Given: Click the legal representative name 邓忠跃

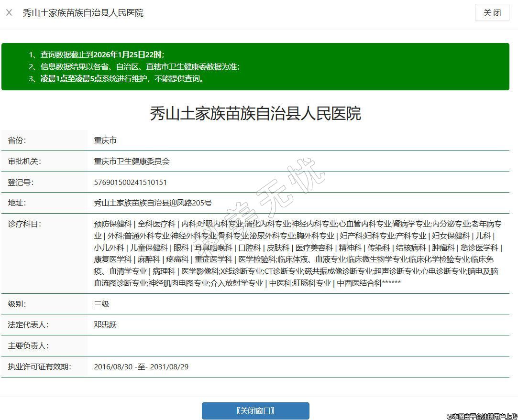Looking at the screenshot, I should pos(105,325).
